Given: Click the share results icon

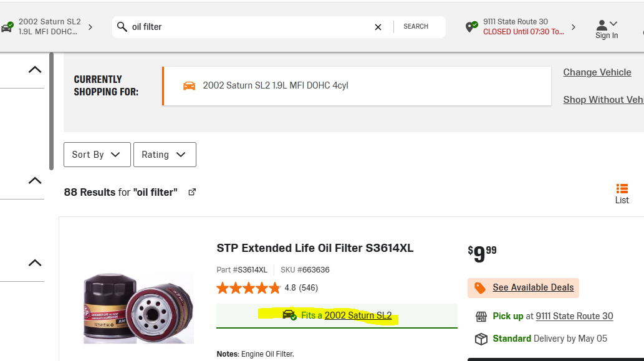Looking at the screenshot, I should [x=192, y=192].
